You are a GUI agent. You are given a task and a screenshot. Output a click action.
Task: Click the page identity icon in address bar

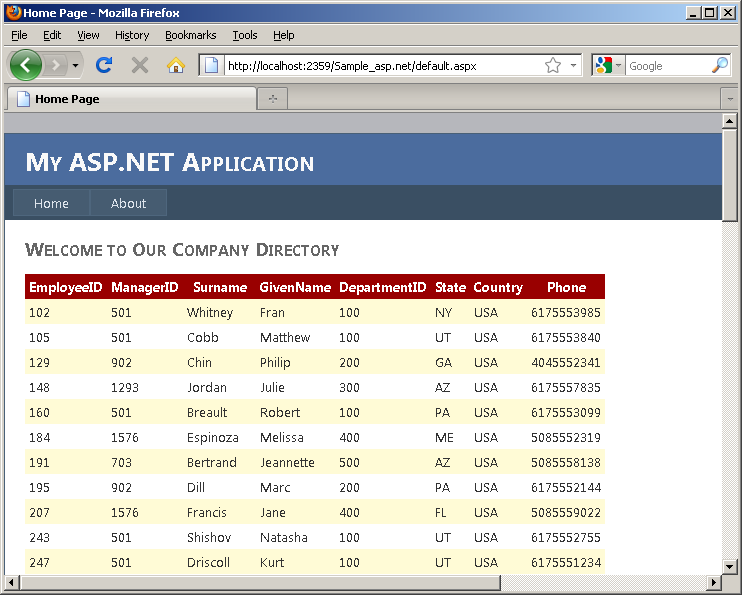point(211,65)
